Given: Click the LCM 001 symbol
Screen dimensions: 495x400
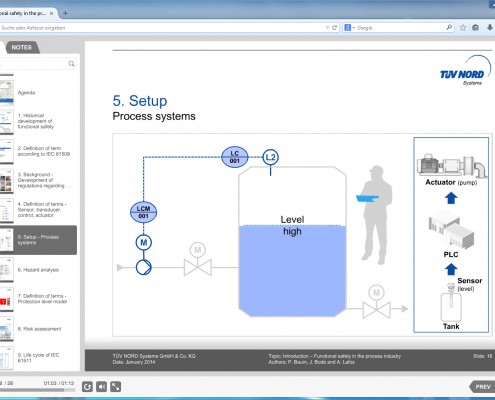Looking at the screenshot, I should [x=143, y=212].
